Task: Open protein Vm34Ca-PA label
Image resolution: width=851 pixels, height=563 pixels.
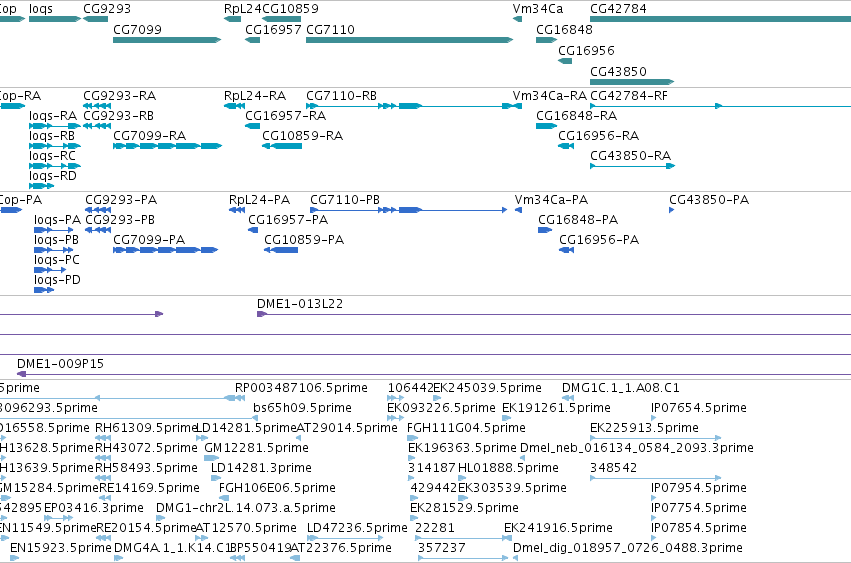Action: pos(551,200)
